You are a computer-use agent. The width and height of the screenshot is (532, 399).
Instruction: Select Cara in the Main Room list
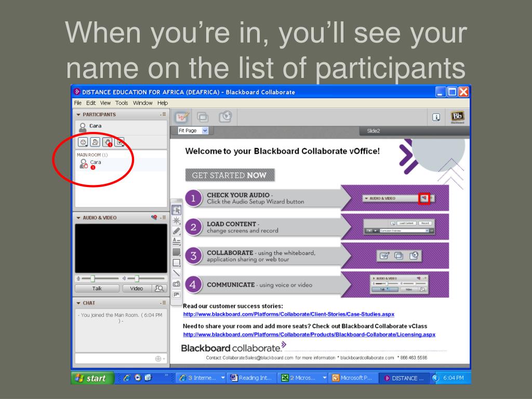[x=121, y=165]
